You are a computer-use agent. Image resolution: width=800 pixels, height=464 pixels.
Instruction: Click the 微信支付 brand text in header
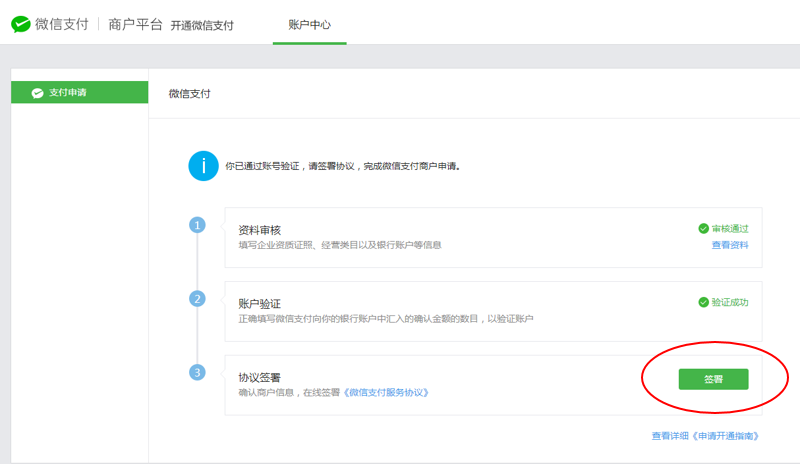(x=62, y=24)
